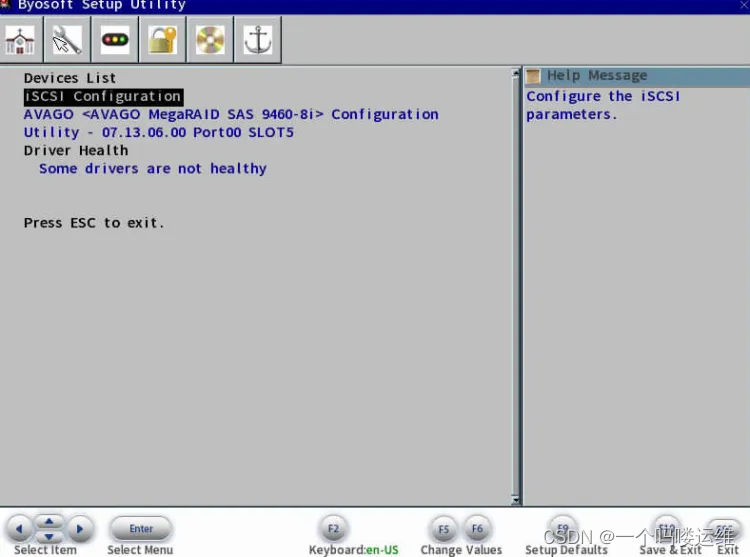
Task: Open AVAGO MegaRAID SAS 9460-8i Configuration Utility
Action: click(x=231, y=123)
